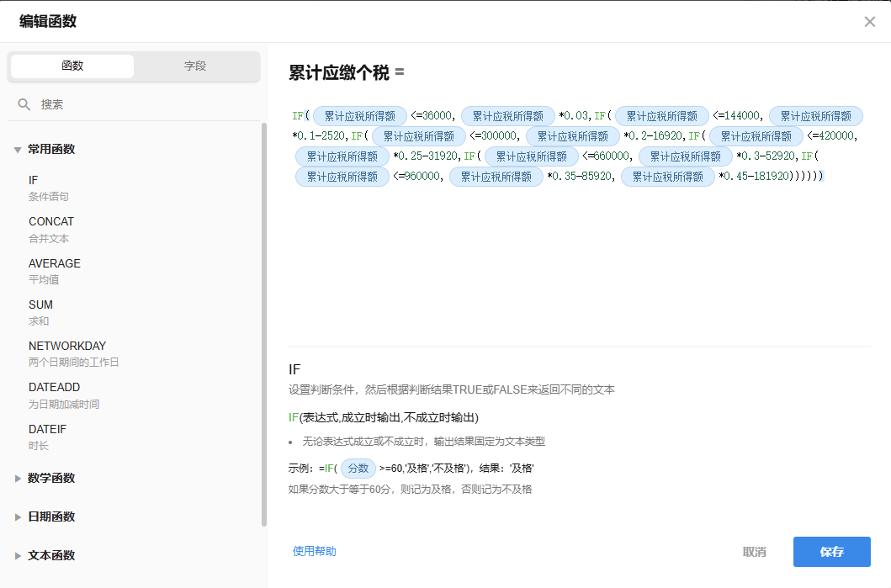Save the formula with 保存 button

tap(831, 552)
